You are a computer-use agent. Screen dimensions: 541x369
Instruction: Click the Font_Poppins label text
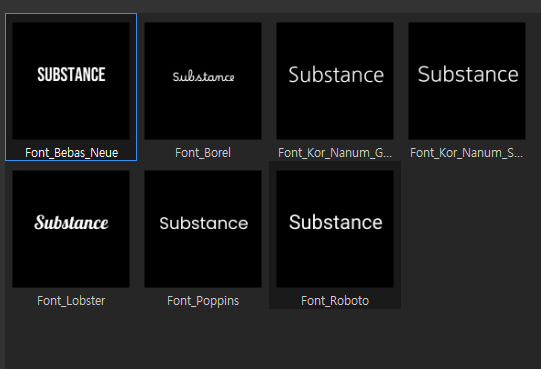[x=203, y=301]
